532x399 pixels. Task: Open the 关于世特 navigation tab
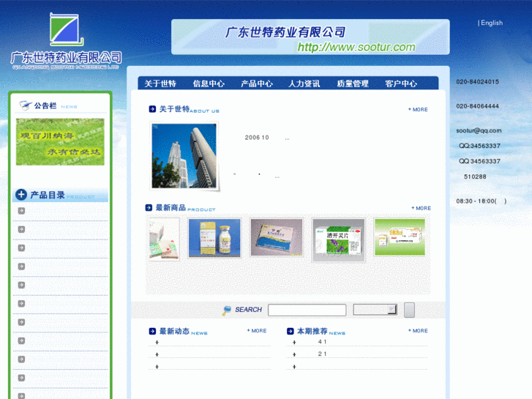click(x=160, y=83)
